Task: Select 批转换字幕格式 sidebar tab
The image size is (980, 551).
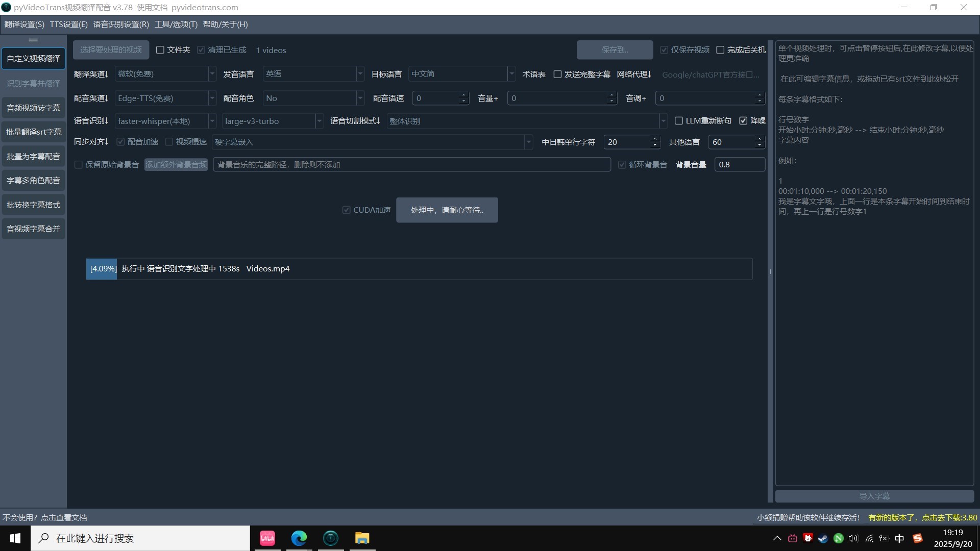Action: click(33, 205)
